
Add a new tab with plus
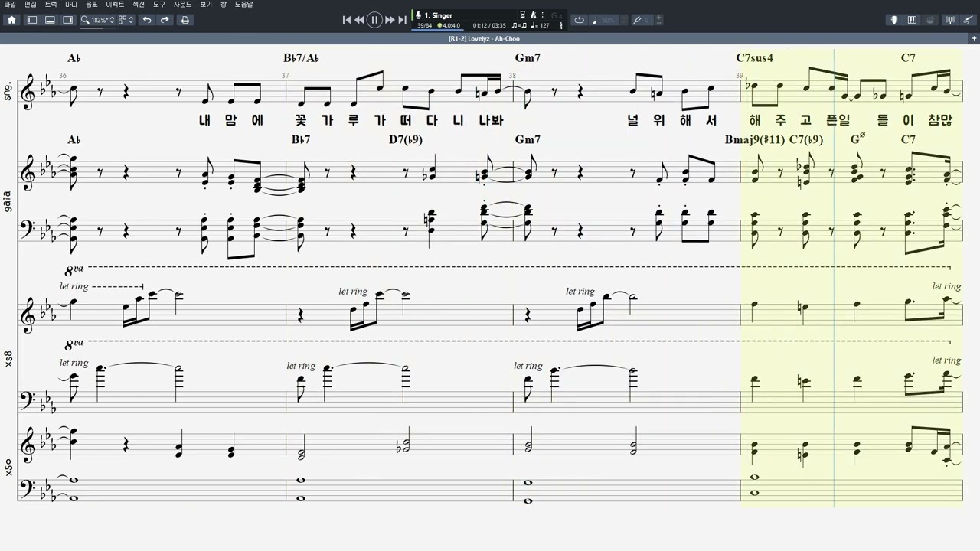[974, 38]
